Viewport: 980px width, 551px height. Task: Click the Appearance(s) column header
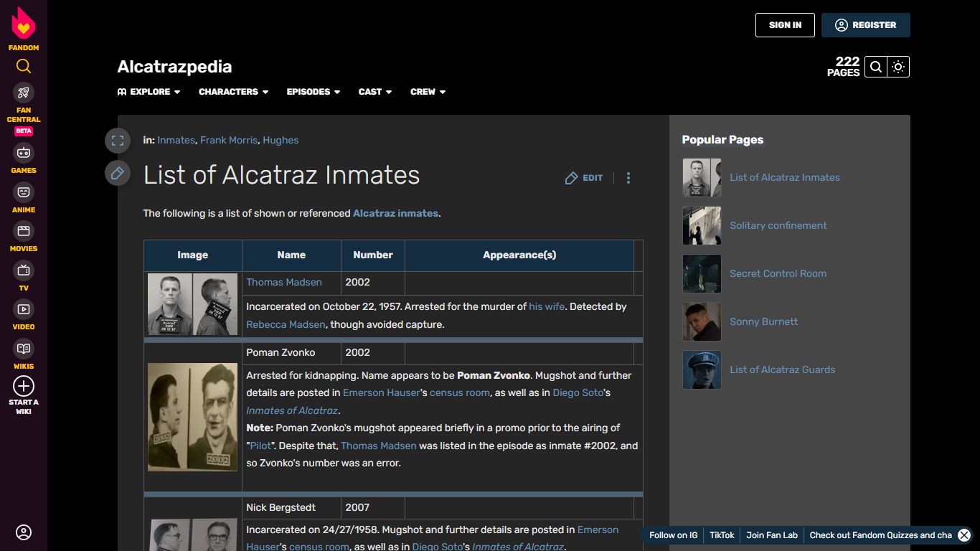click(519, 255)
